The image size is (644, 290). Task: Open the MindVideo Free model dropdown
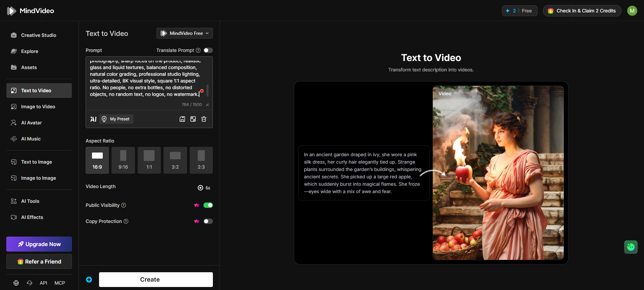tap(185, 33)
